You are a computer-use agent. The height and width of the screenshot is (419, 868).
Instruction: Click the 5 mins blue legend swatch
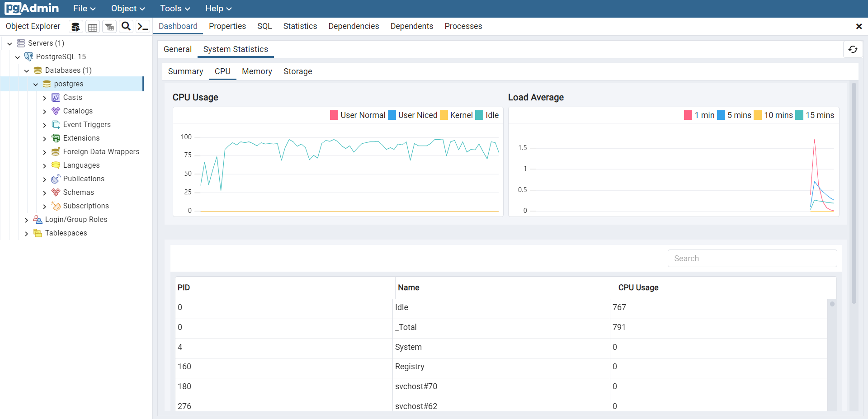click(721, 115)
